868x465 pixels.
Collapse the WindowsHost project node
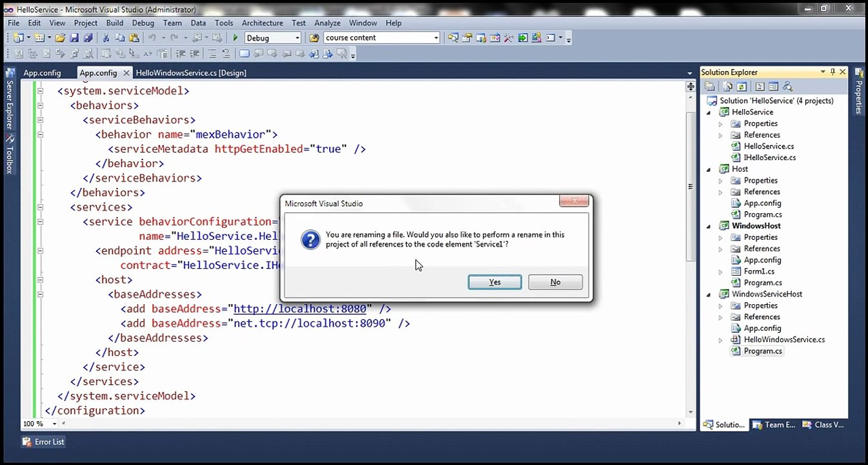[x=709, y=226]
